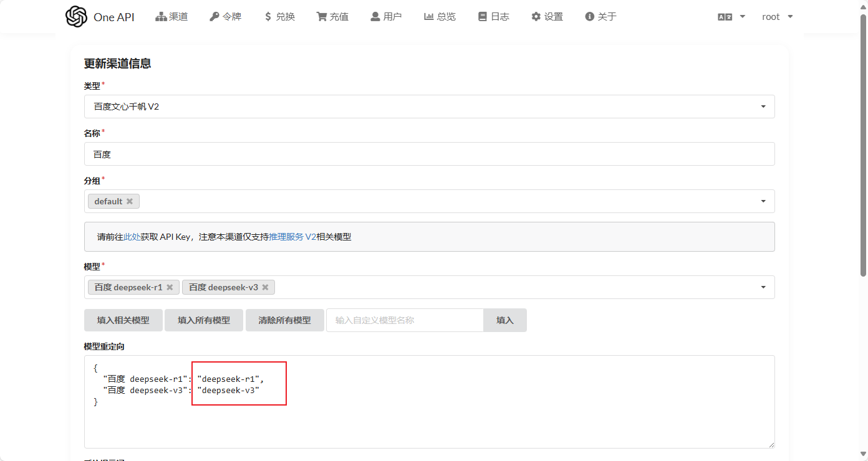Remove the 百度 deepseek-r1 model tag
This screenshot has height=461, width=868.
[x=170, y=287]
